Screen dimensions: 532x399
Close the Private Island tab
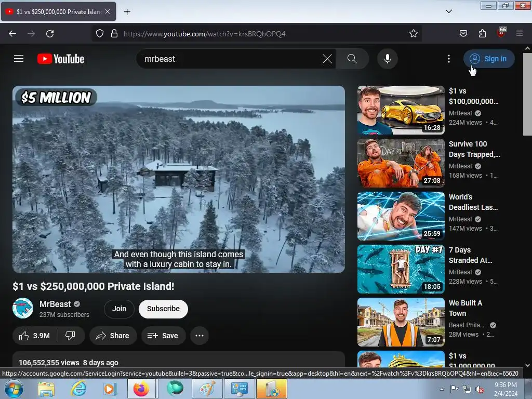108,11
